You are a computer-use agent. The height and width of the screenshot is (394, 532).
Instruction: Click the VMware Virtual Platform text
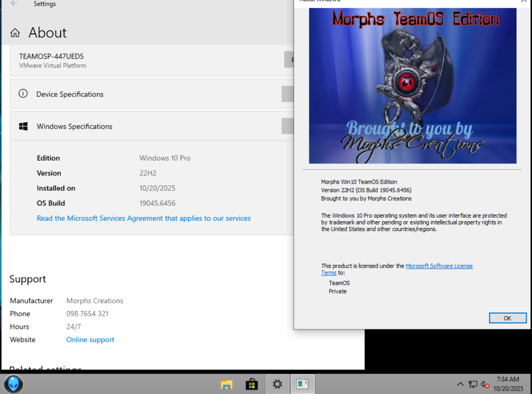click(52, 66)
